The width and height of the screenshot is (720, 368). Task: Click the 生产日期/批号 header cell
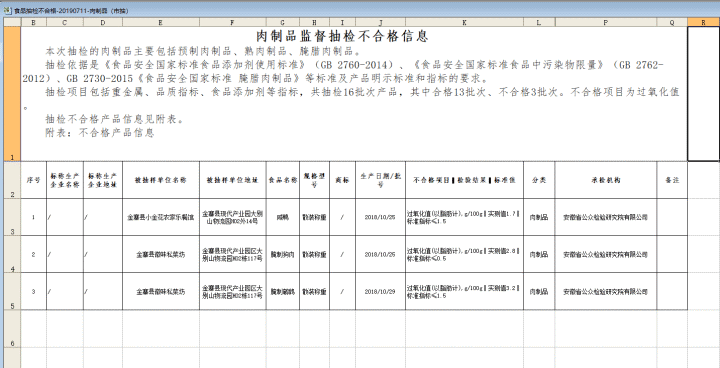[x=381, y=180]
